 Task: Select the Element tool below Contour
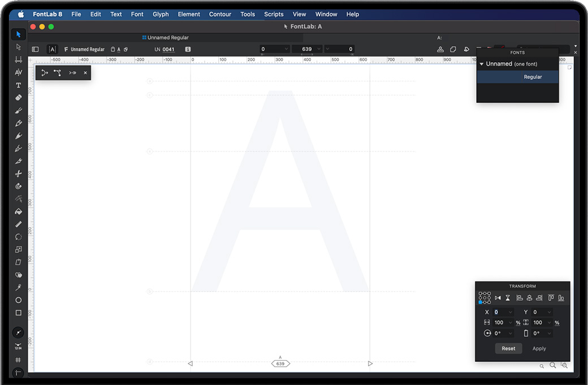18,47
